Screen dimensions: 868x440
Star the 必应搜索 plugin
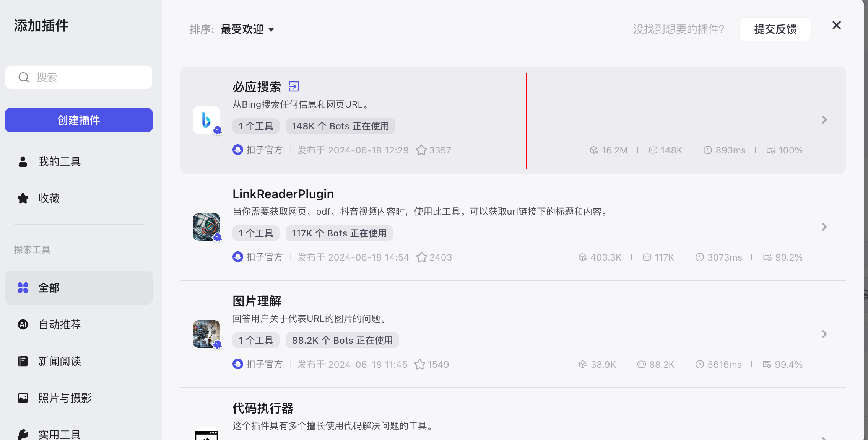click(x=421, y=150)
